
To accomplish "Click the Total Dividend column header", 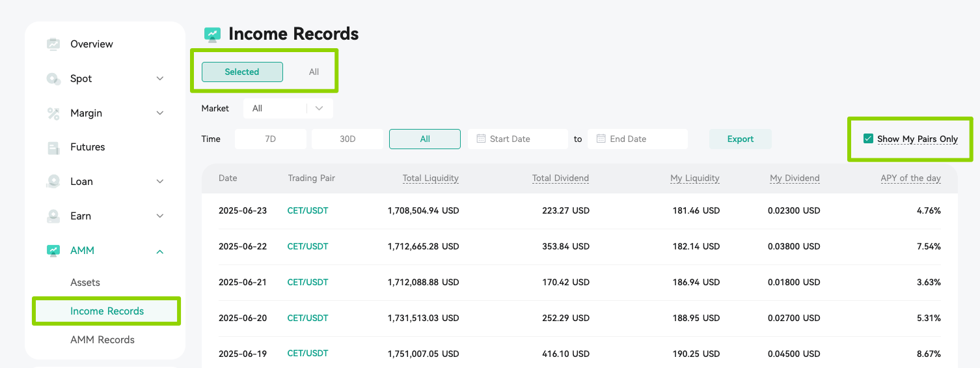I will tap(560, 178).
